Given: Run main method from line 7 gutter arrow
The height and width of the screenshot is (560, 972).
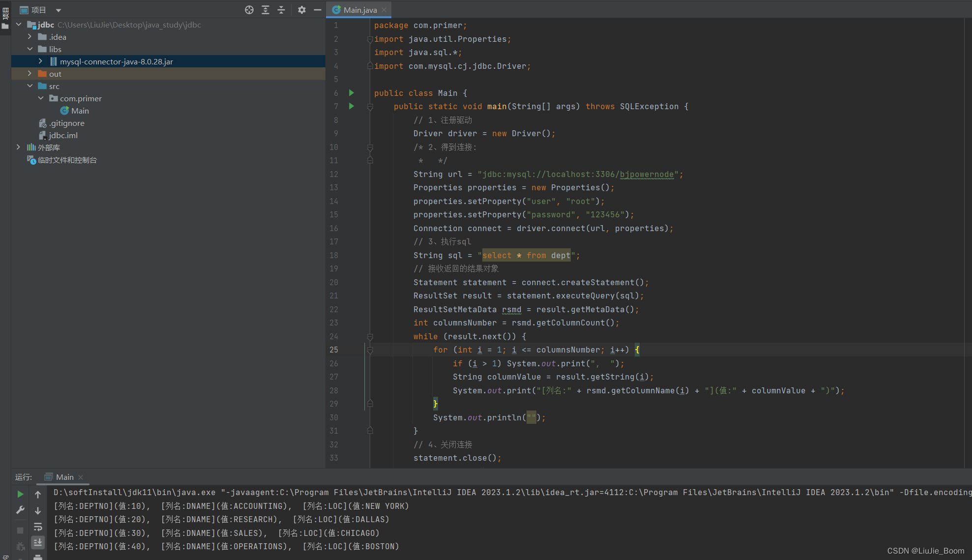Looking at the screenshot, I should pyautogui.click(x=352, y=106).
